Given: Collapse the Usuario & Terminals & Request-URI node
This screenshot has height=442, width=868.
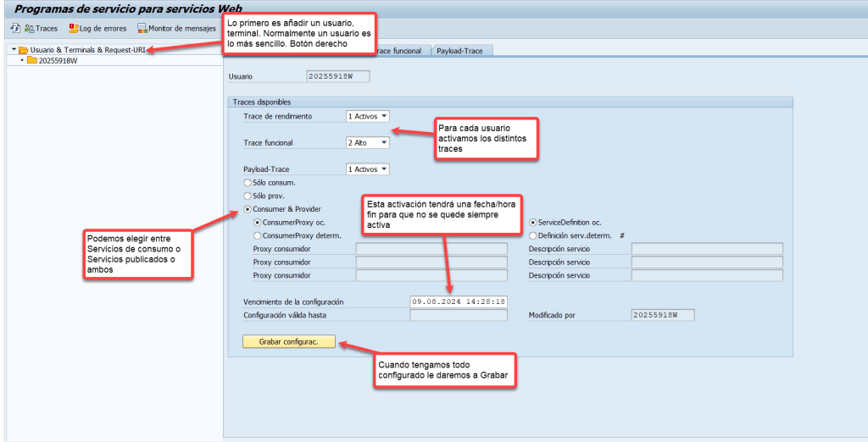Looking at the screenshot, I should [x=14, y=50].
